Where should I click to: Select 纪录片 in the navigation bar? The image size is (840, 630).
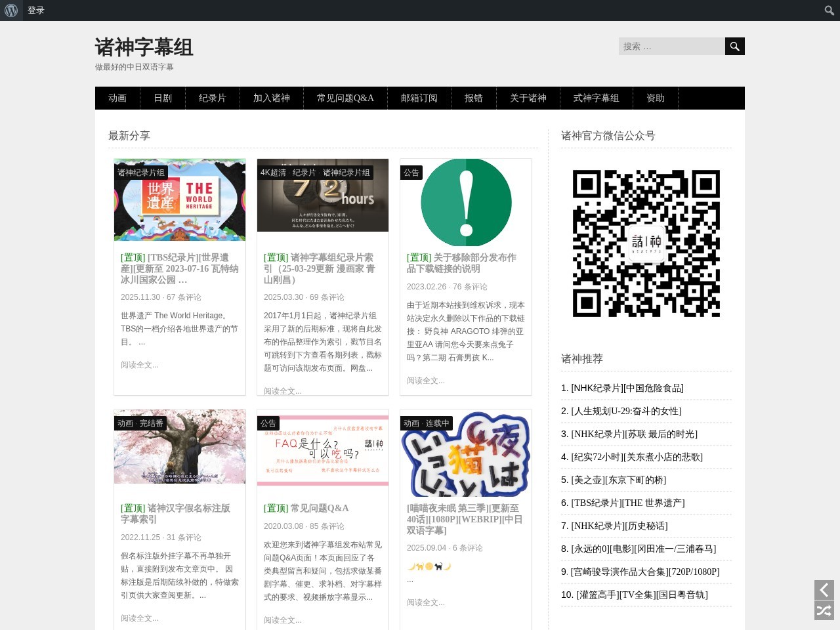point(212,98)
